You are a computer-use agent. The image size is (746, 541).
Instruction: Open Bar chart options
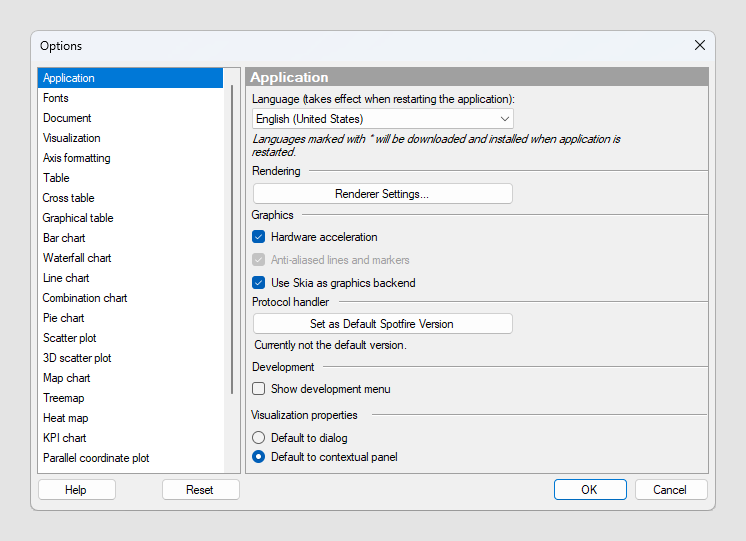(64, 238)
